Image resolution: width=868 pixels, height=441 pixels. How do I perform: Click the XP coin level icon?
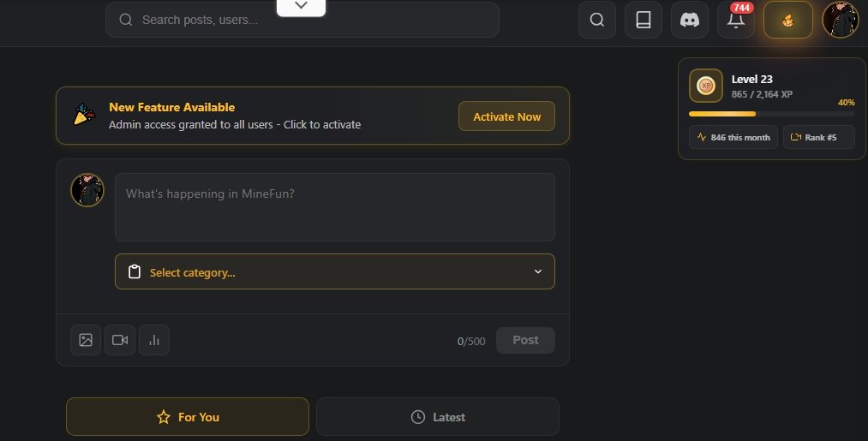tap(706, 86)
